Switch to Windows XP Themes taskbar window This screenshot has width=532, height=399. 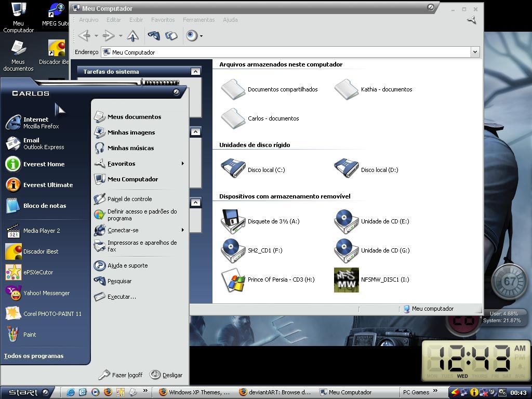195,392
